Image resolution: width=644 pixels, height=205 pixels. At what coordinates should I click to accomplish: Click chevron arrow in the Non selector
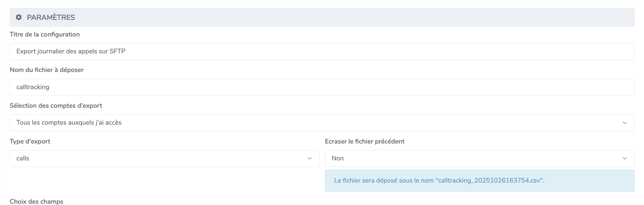(x=625, y=158)
